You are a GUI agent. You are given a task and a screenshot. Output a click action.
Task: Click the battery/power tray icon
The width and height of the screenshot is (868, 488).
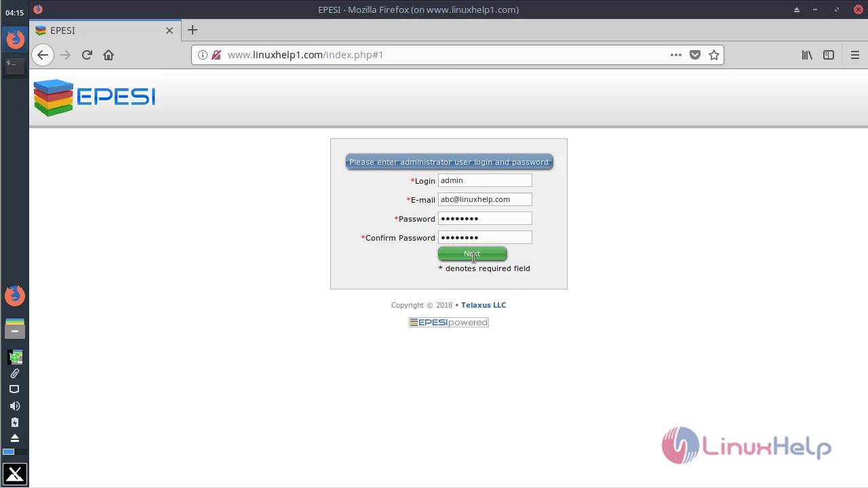[15, 422]
